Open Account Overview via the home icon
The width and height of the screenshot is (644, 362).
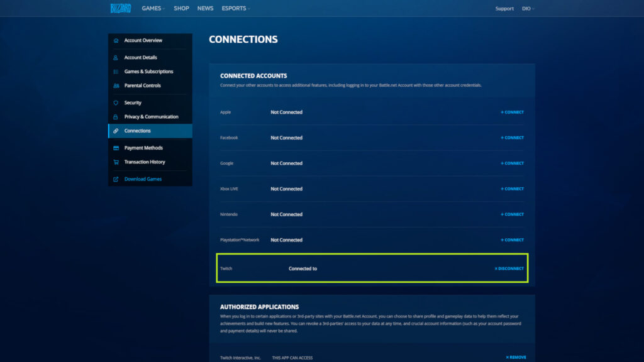point(116,40)
